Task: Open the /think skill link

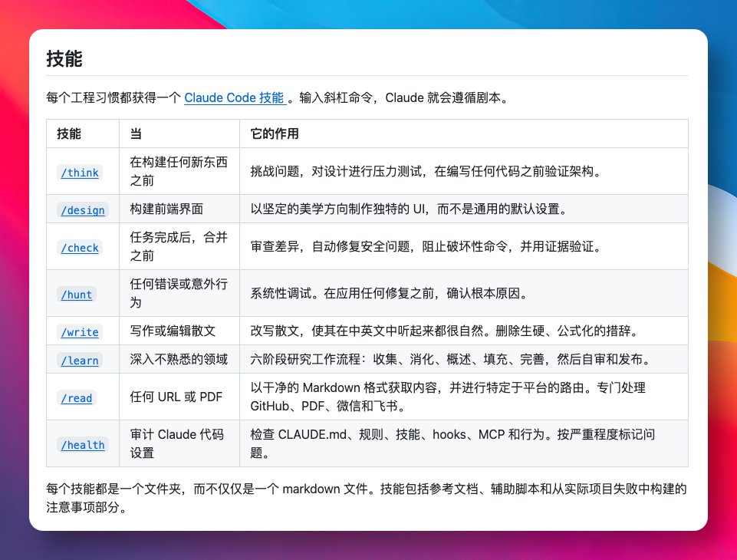Action: pyautogui.click(x=80, y=173)
